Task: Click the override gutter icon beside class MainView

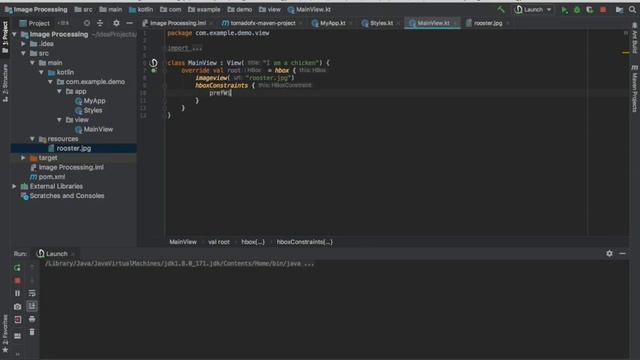Action: coord(153,63)
